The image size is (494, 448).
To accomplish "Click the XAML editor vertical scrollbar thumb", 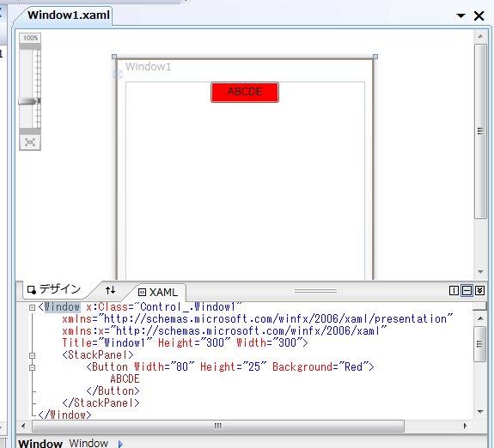I will tap(479, 344).
